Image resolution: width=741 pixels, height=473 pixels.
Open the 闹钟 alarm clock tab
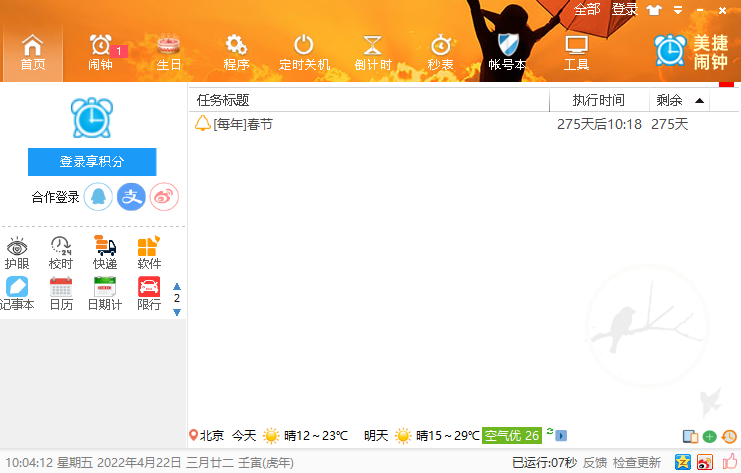101,52
